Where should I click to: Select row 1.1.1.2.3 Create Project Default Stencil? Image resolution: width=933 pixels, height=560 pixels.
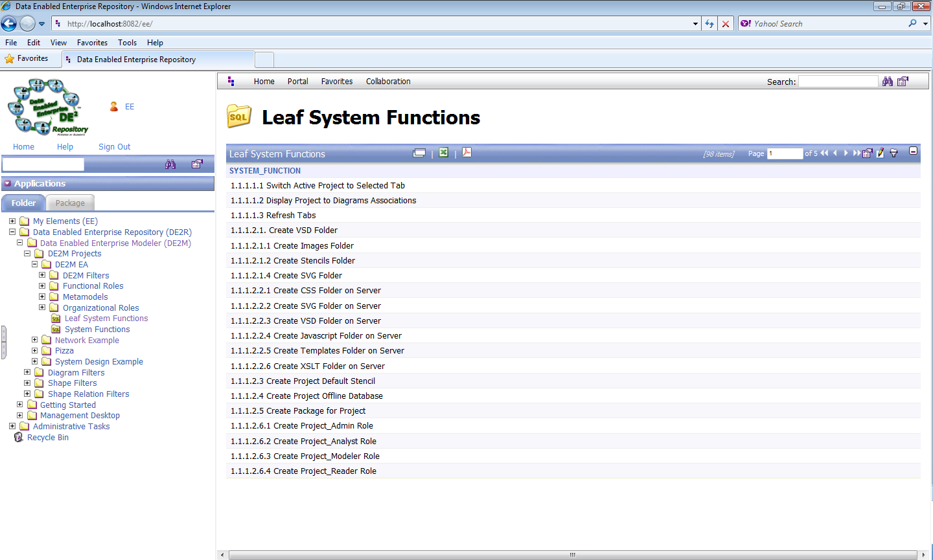tap(573, 381)
